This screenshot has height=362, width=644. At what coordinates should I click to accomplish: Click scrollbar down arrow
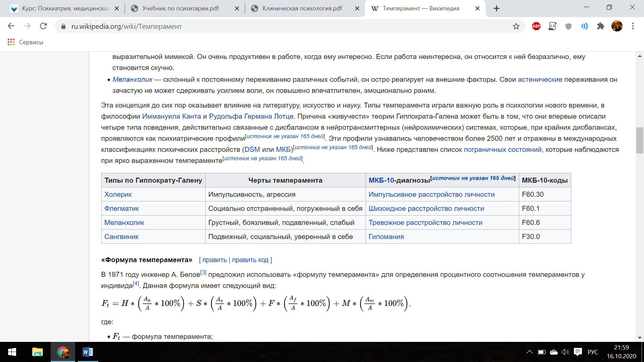640,338
